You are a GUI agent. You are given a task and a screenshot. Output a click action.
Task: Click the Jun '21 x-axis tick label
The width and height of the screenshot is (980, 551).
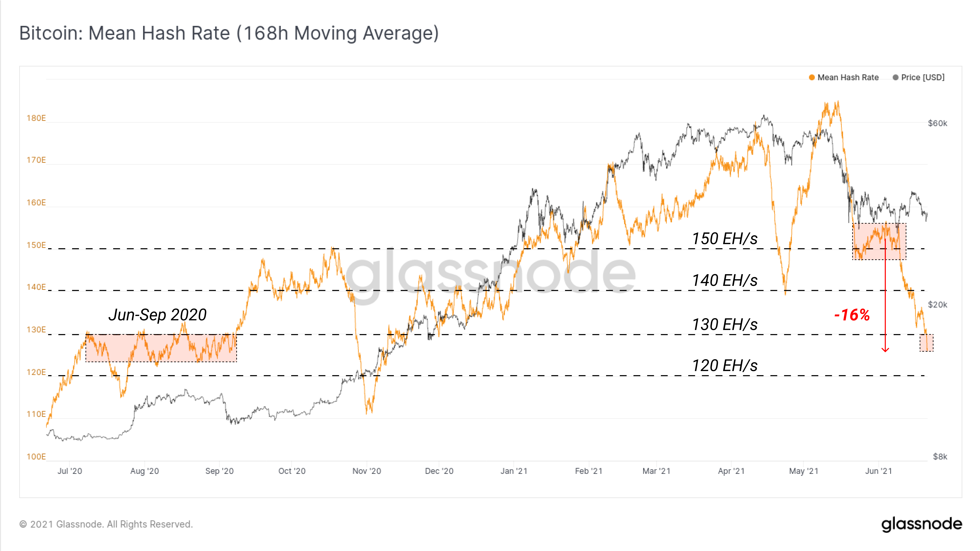tap(878, 471)
